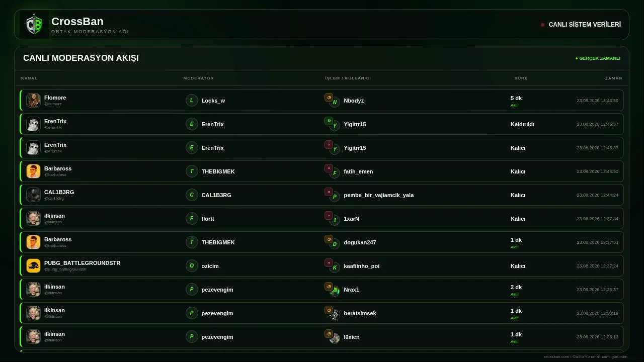Screen dimensions: 644x362
Task: Click the GERÇEK ZAMANLI live badge
Action: pyautogui.click(x=598, y=58)
